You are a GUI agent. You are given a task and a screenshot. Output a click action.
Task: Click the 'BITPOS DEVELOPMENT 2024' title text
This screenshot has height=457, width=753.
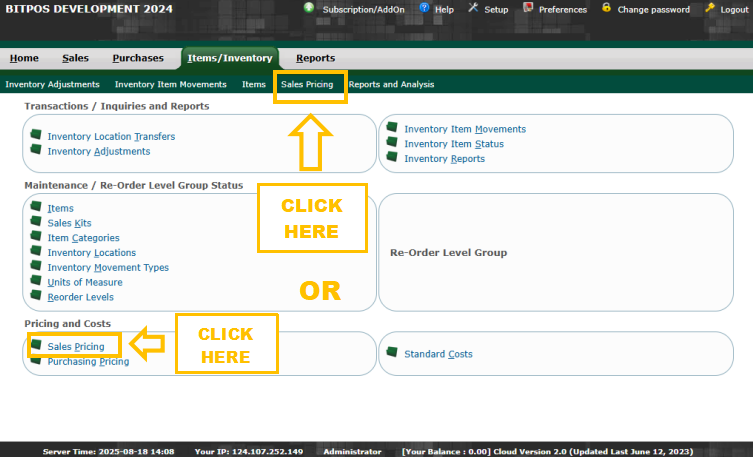89,9
